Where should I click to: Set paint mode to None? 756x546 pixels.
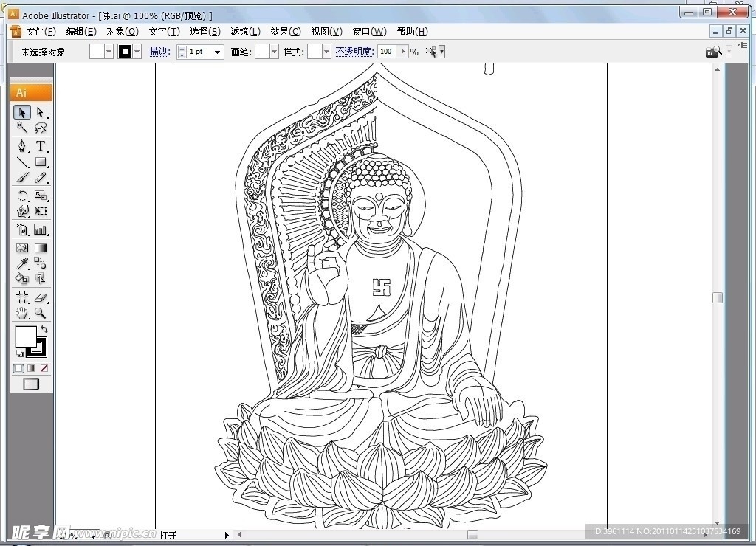click(44, 368)
